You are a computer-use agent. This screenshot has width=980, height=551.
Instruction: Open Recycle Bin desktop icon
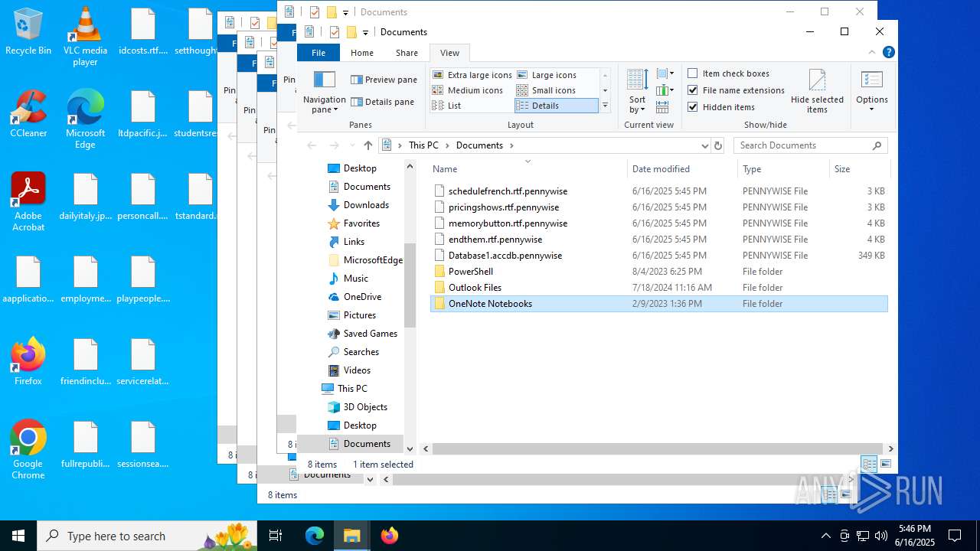[x=28, y=32]
